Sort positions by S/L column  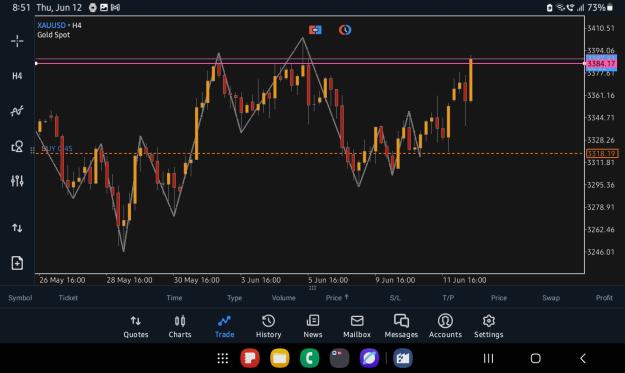395,298
